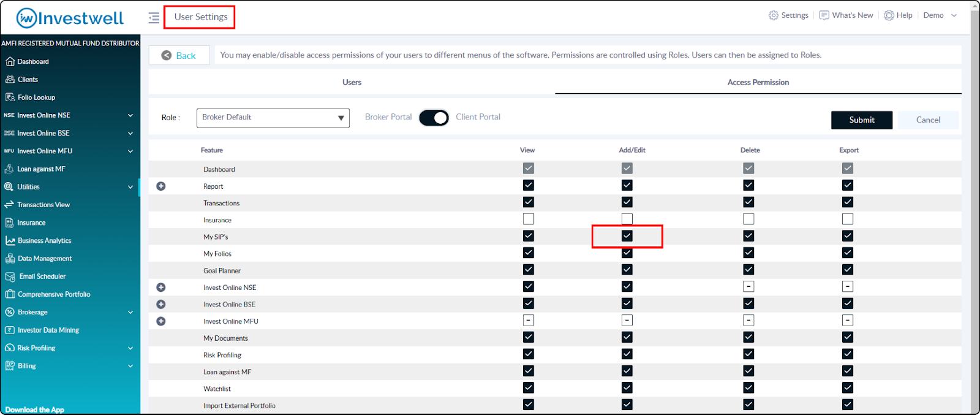Viewport: 980px width, 415px height.
Task: Click the User Settings page title
Action: (201, 17)
